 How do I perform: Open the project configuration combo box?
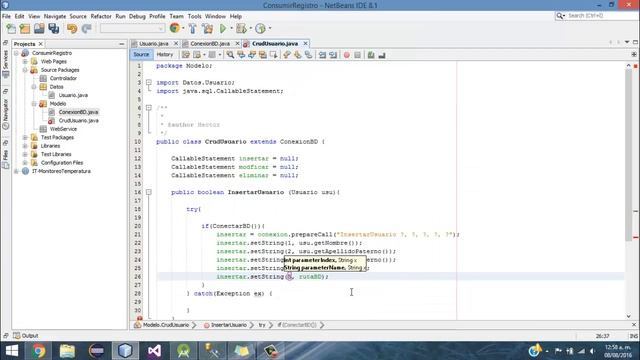point(133,28)
